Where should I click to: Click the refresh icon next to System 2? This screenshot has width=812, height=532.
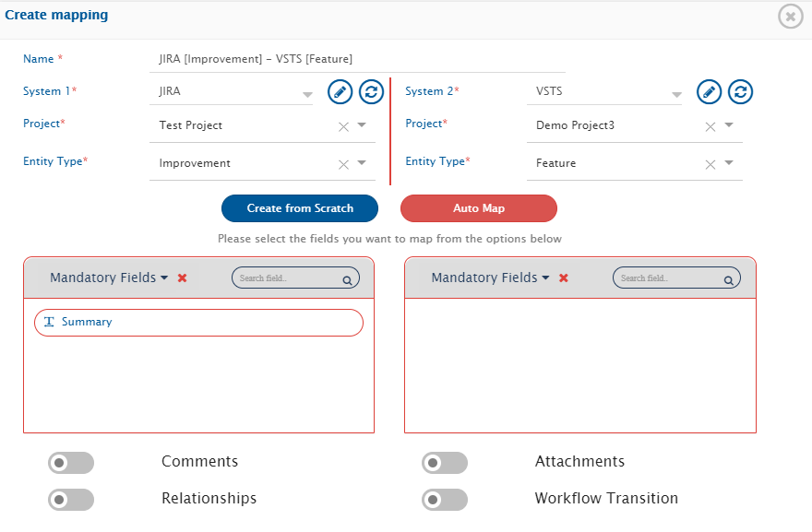[x=740, y=91]
